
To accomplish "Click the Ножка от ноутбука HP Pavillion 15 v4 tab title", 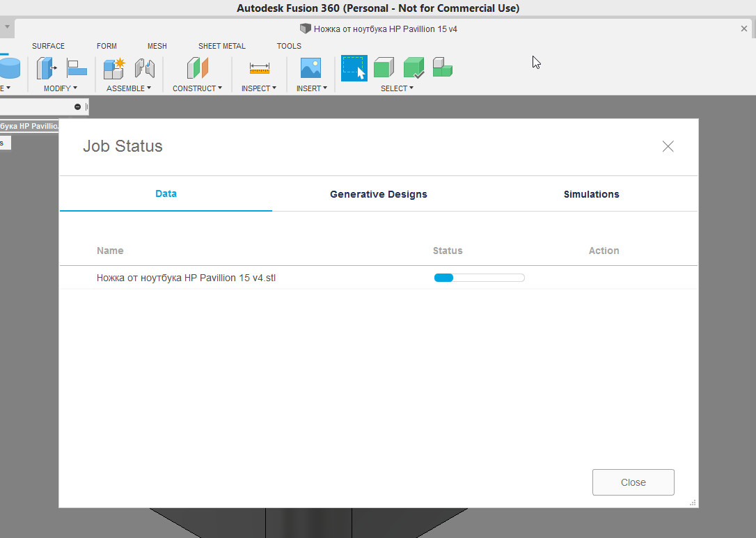I will [385, 29].
